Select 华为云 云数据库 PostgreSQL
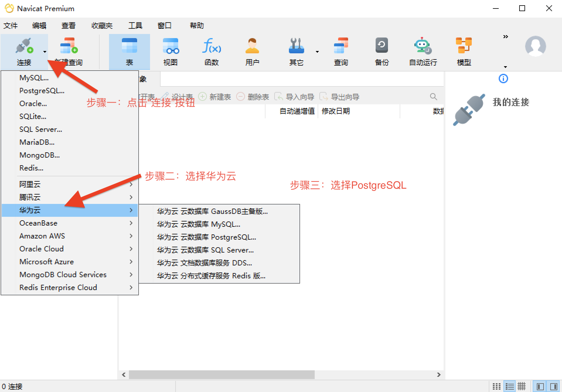562x392 pixels. click(219, 237)
